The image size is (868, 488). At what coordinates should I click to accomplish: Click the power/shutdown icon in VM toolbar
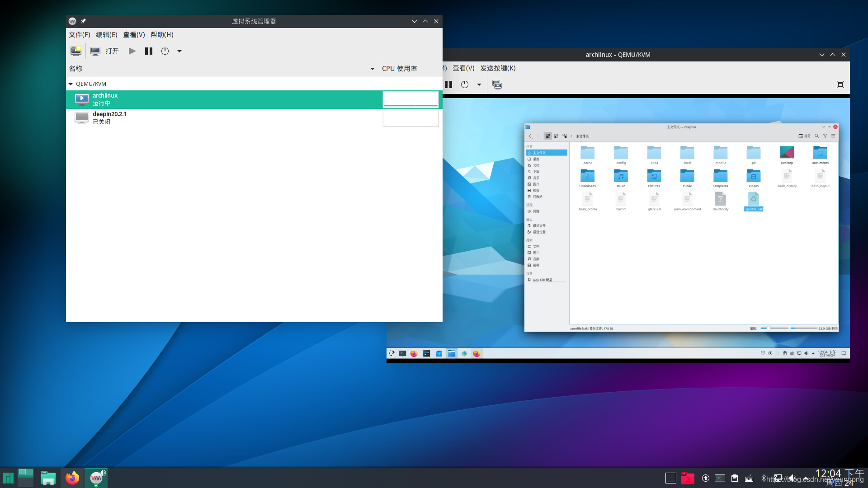pos(465,84)
